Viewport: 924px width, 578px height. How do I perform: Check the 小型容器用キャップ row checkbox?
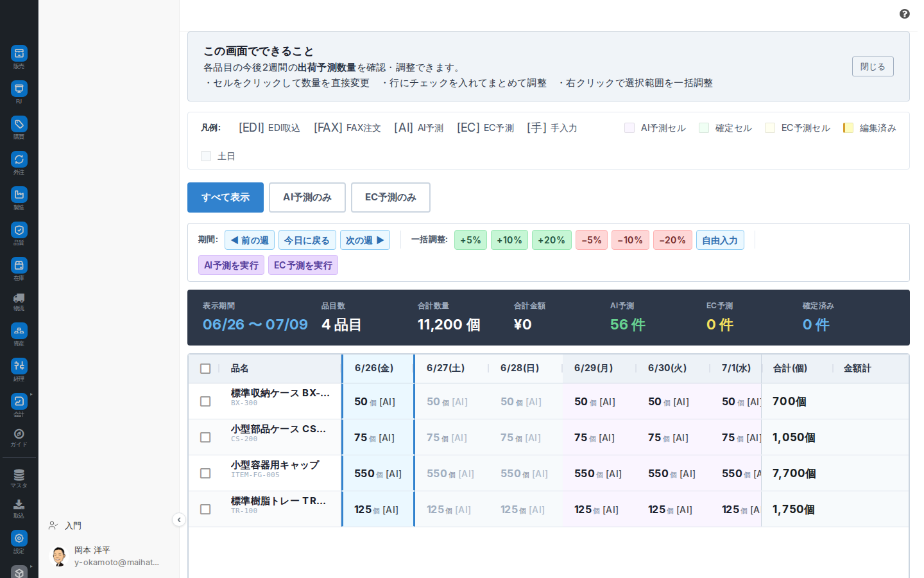(205, 473)
